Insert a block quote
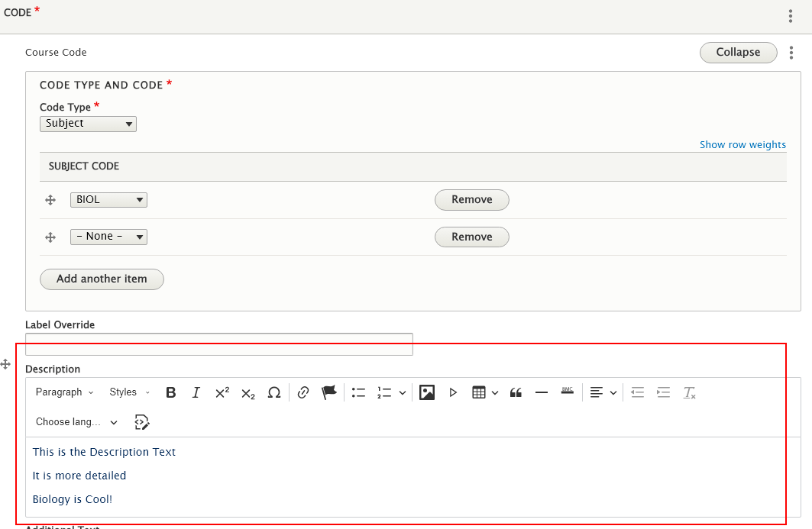The height and width of the screenshot is (529, 812). click(516, 392)
